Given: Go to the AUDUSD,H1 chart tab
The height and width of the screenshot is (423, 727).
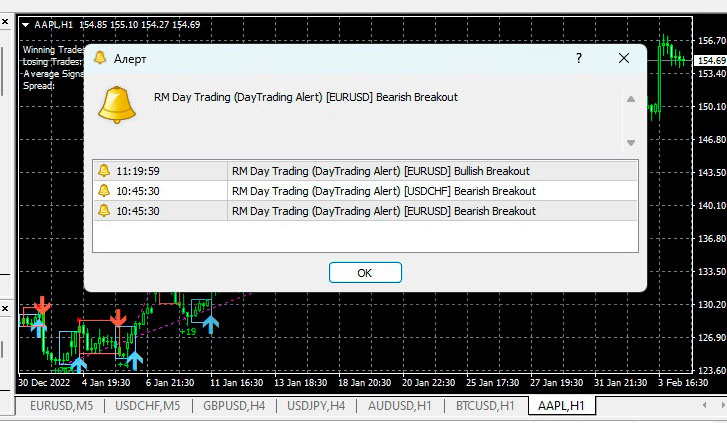Looking at the screenshot, I should (x=398, y=406).
